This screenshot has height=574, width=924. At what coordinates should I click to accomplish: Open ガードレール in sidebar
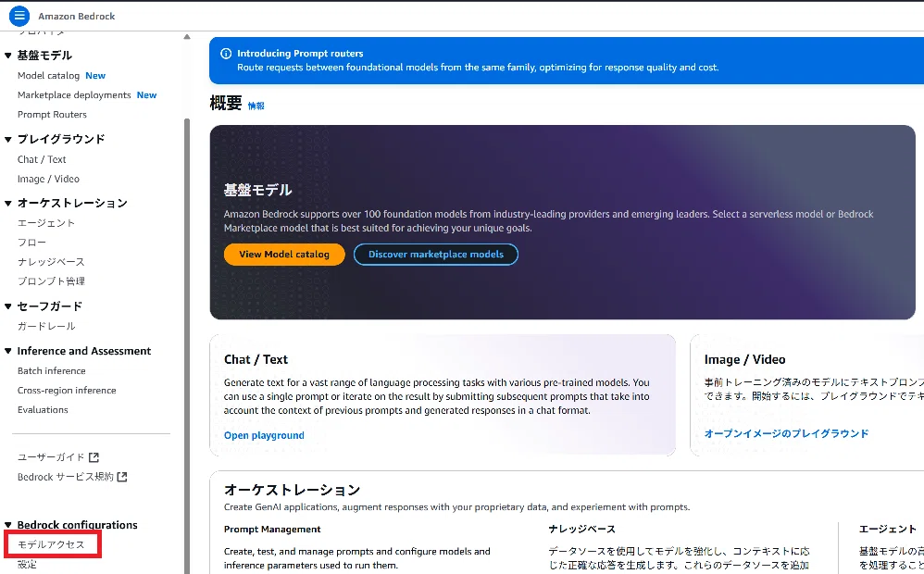(x=46, y=326)
